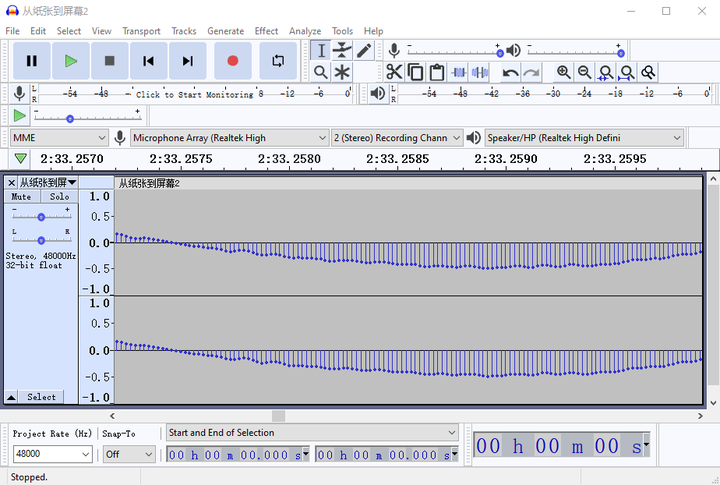The height and width of the screenshot is (485, 720).
Task: Toggle the Loop button
Action: 278,61
